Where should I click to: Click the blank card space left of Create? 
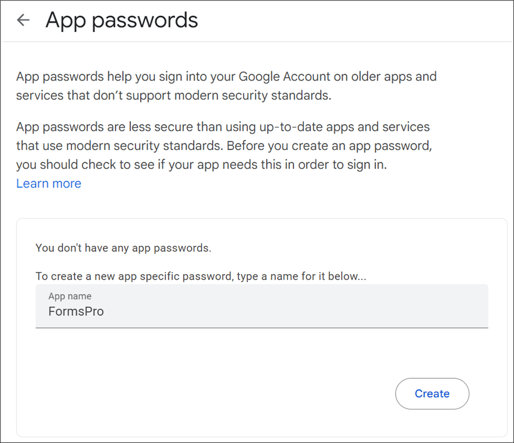point(213,393)
